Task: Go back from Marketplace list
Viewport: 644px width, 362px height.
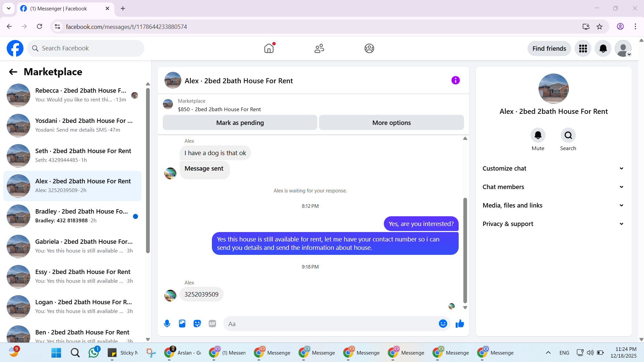Action: pyautogui.click(x=13, y=72)
